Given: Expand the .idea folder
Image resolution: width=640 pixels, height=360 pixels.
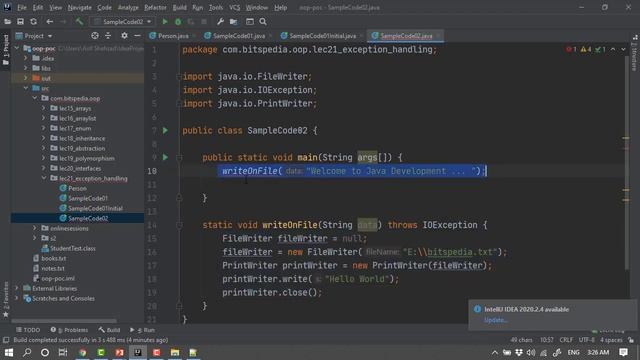Looking at the screenshot, I should click(26, 58).
